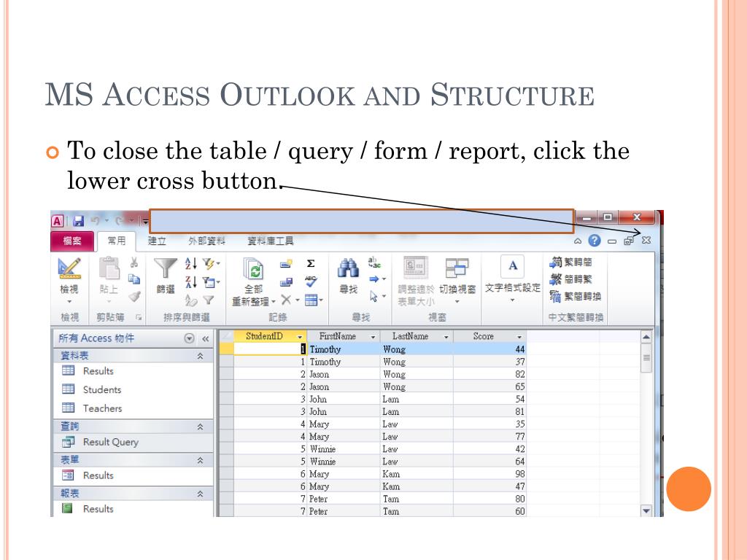Click the score cell with value 98
The image size is (747, 560).
tap(489, 474)
